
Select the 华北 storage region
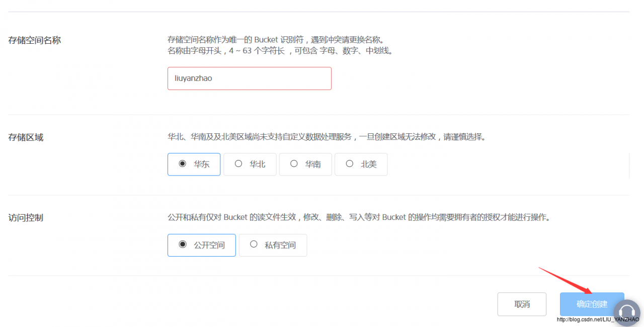(x=250, y=164)
